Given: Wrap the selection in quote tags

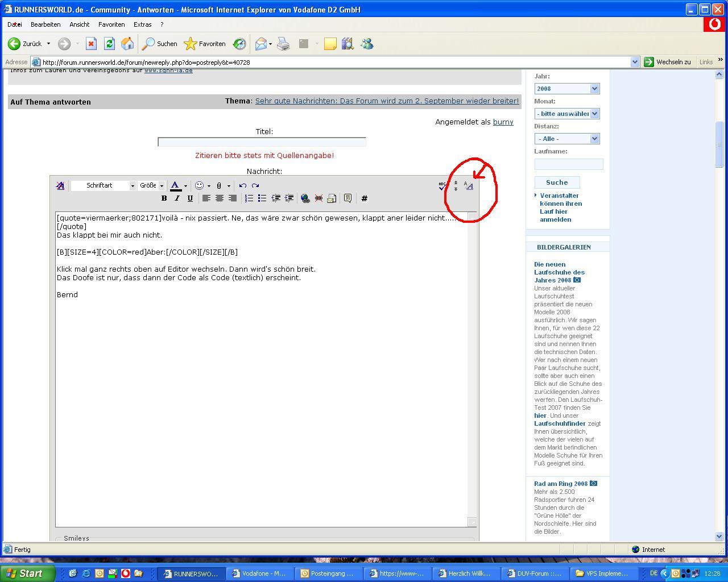Looking at the screenshot, I should click(348, 198).
